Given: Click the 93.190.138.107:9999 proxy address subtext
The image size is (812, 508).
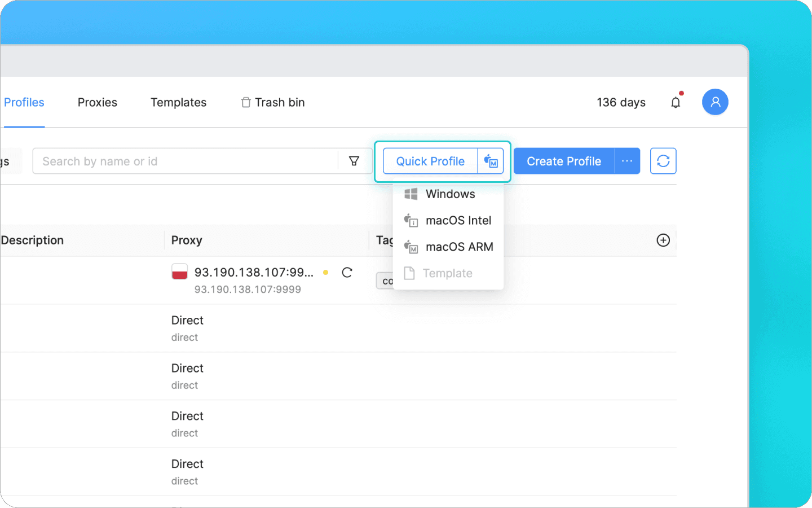Looking at the screenshot, I should pyautogui.click(x=248, y=290).
